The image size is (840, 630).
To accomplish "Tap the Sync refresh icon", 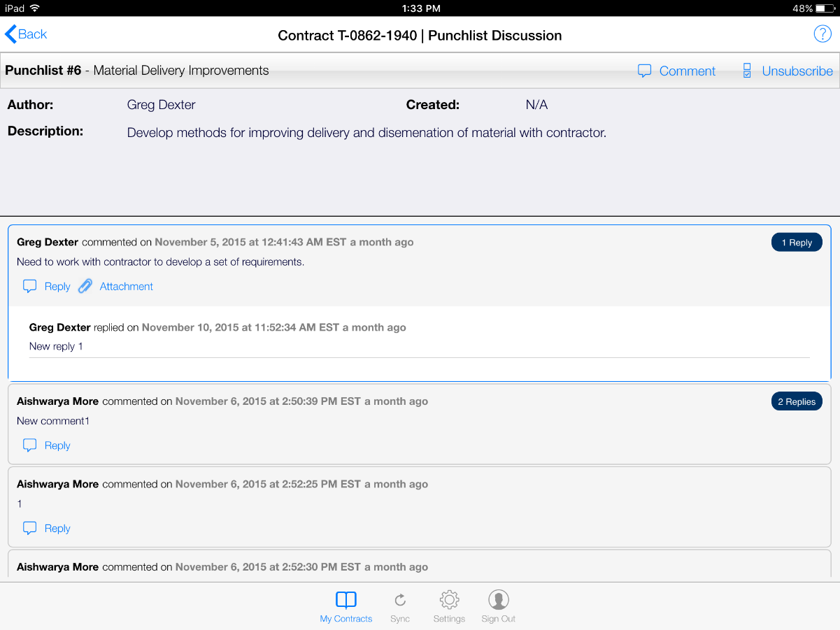I will 400,600.
